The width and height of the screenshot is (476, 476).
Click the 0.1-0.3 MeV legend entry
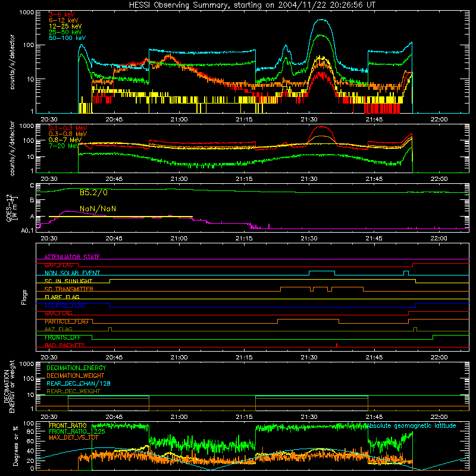point(68,128)
